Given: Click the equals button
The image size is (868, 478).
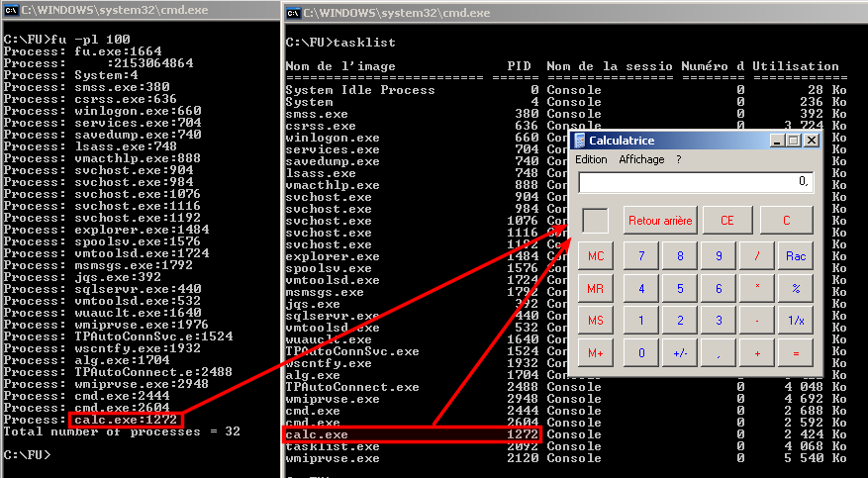Looking at the screenshot, I should (x=795, y=353).
